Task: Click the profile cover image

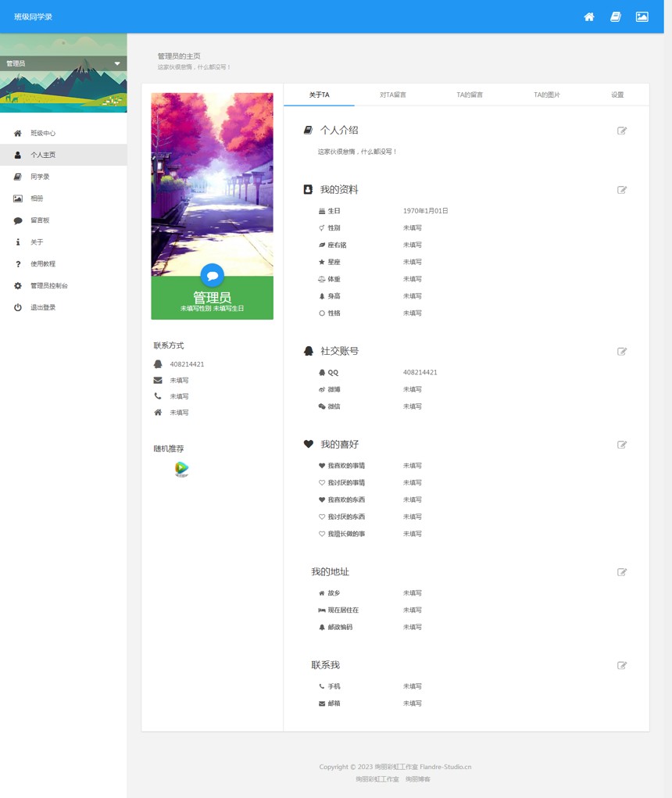Action: (212, 184)
